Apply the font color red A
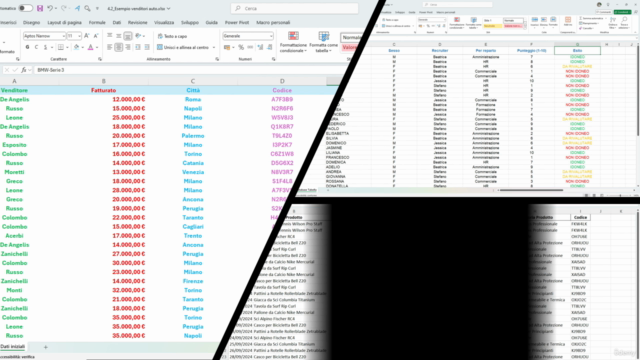 pos(90,47)
